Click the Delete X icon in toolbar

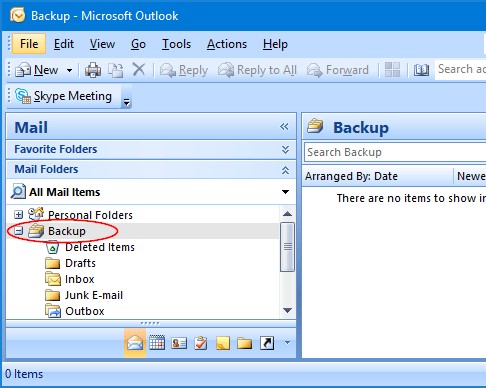coord(139,70)
